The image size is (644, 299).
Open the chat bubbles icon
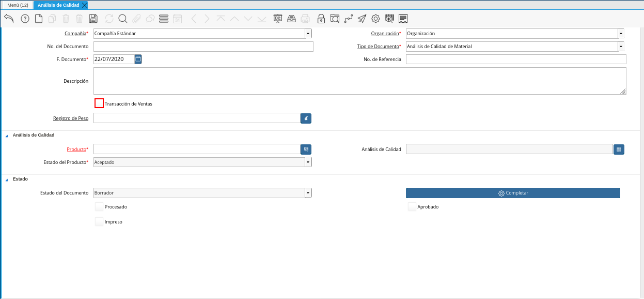[150, 19]
